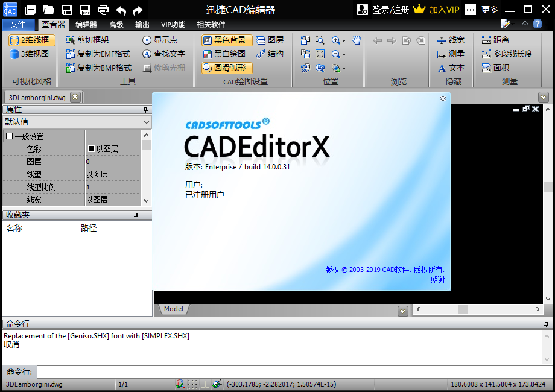This screenshot has height=392, width=555.
Task: Activate the hand pan tool
Action: 357,40
